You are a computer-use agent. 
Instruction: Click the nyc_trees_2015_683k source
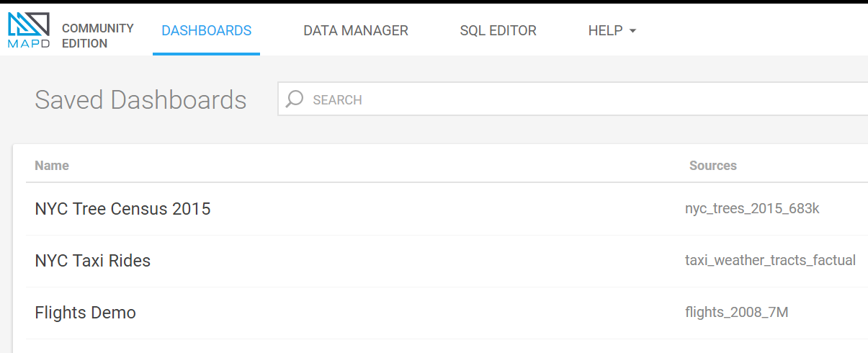click(x=752, y=209)
